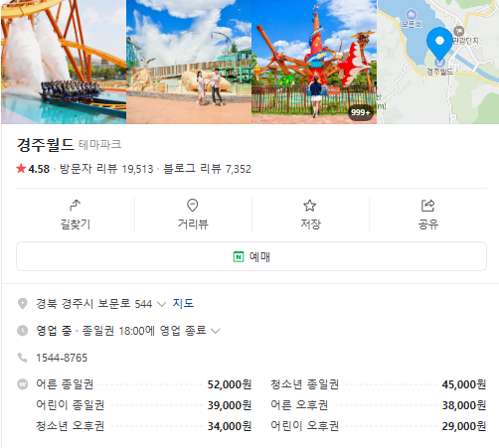Click phone number 1544-8765
The height and width of the screenshot is (448, 499).
pyautogui.click(x=62, y=358)
